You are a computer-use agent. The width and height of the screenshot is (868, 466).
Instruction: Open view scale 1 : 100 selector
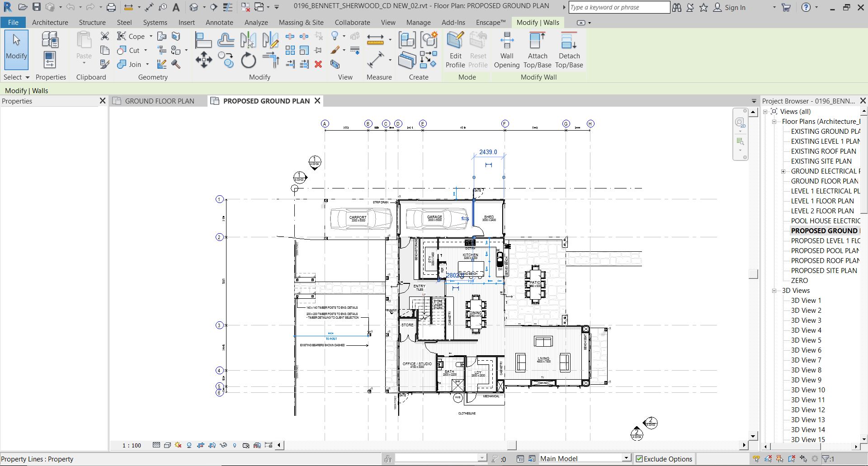pyautogui.click(x=132, y=445)
